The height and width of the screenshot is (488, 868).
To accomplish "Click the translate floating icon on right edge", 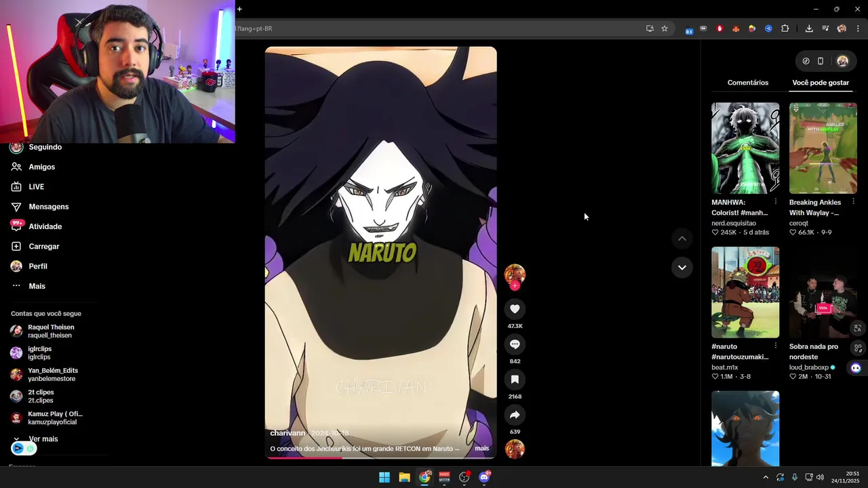I will (858, 328).
